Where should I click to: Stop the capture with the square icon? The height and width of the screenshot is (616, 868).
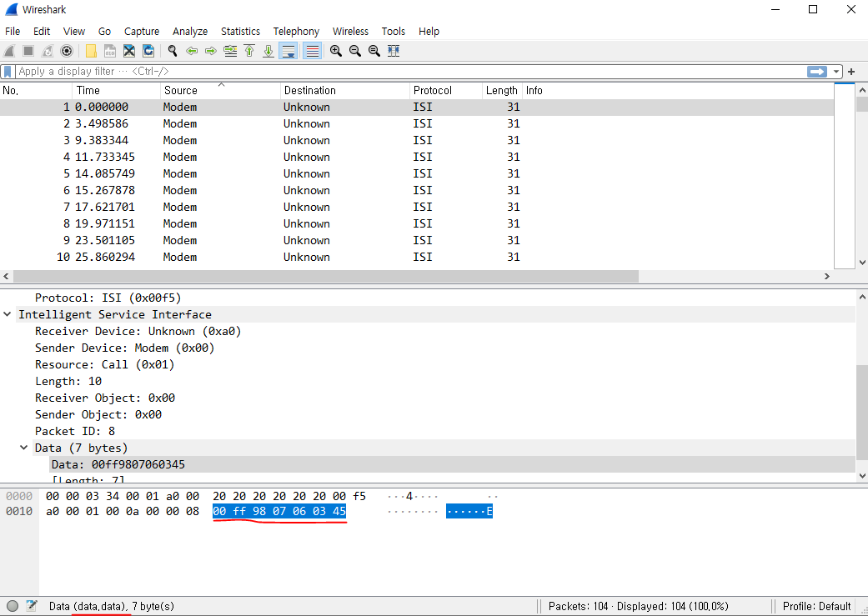(x=28, y=51)
